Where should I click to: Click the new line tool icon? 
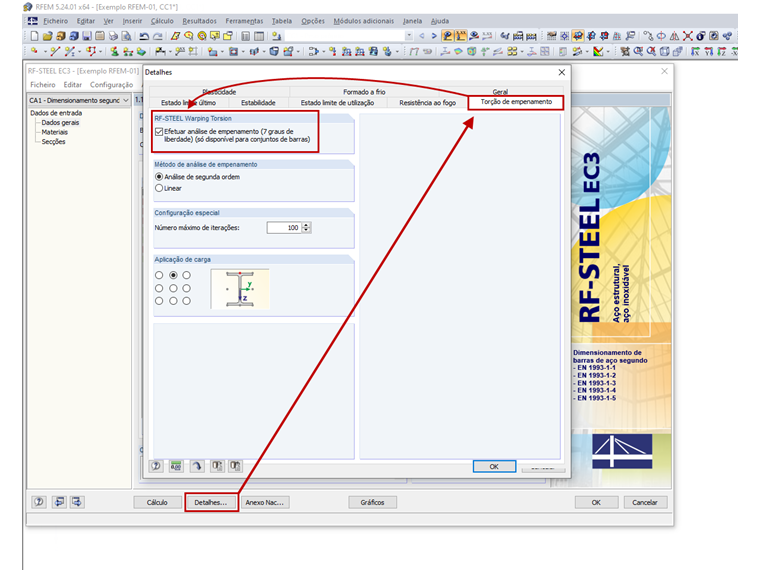pyautogui.click(x=55, y=51)
